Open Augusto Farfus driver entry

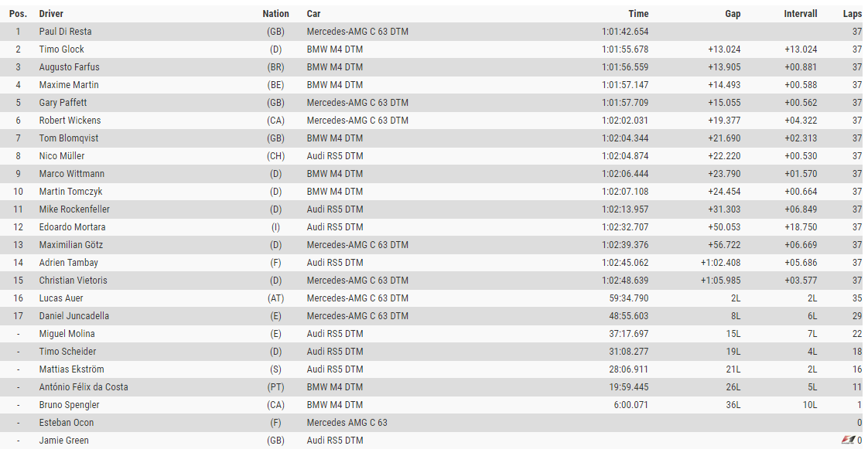pyautogui.click(x=69, y=67)
